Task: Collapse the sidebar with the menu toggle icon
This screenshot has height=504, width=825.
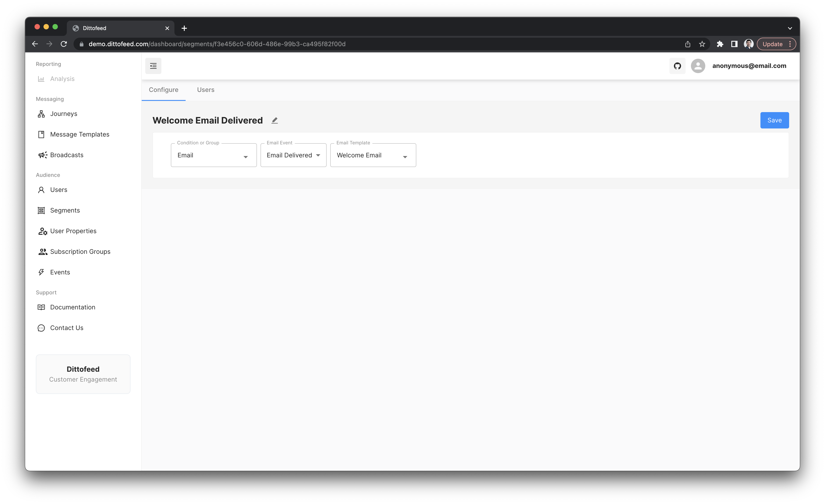Action: (153, 66)
